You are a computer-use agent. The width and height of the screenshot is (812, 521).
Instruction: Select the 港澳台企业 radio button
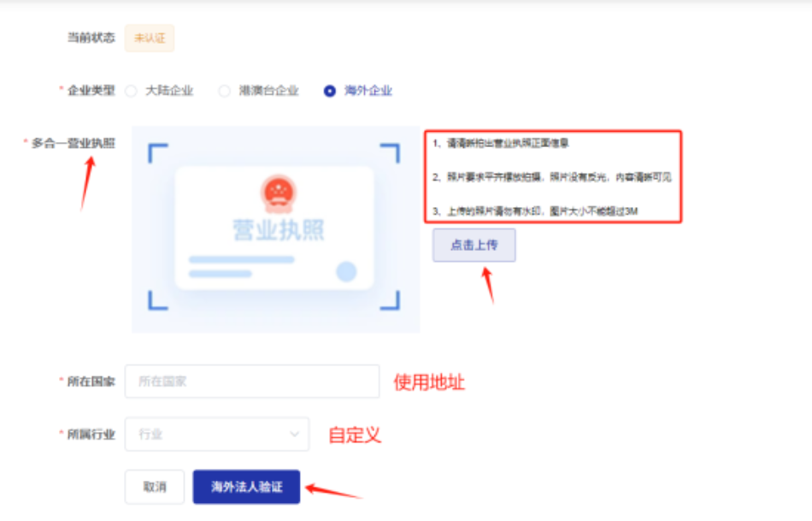225,89
